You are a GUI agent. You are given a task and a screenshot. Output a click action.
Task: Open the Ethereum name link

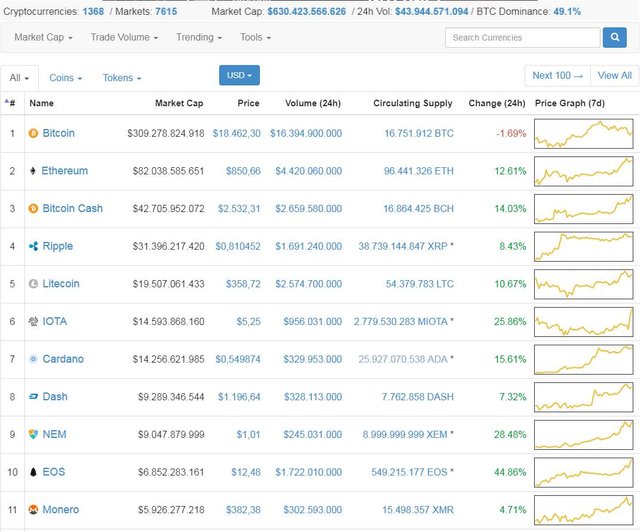coord(64,171)
